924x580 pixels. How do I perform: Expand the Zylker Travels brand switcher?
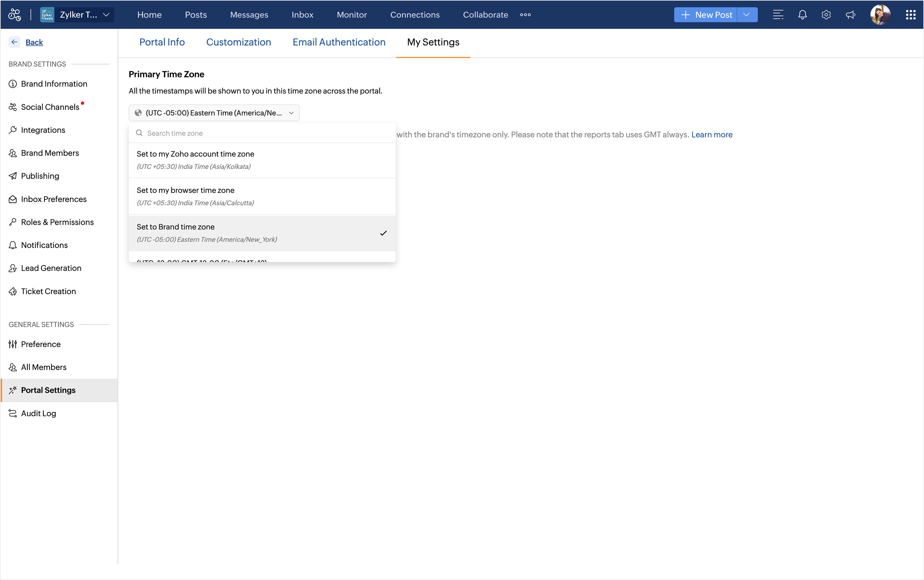(x=77, y=15)
